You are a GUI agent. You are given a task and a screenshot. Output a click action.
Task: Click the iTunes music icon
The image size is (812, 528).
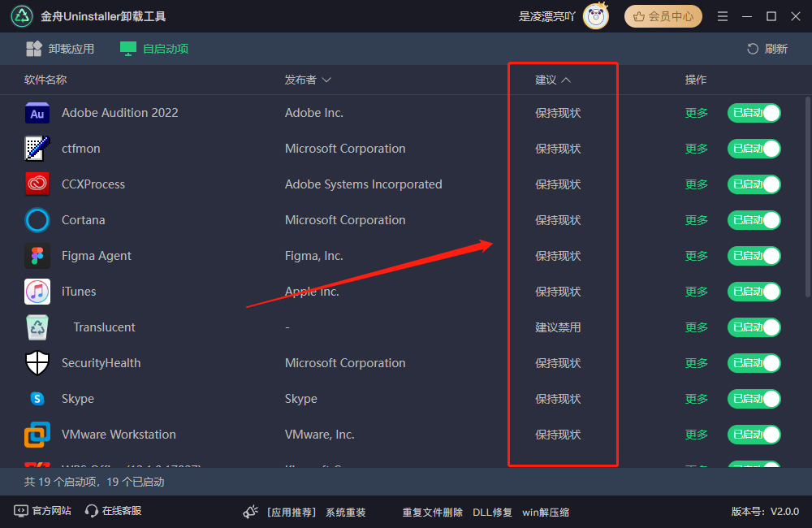[x=37, y=291]
